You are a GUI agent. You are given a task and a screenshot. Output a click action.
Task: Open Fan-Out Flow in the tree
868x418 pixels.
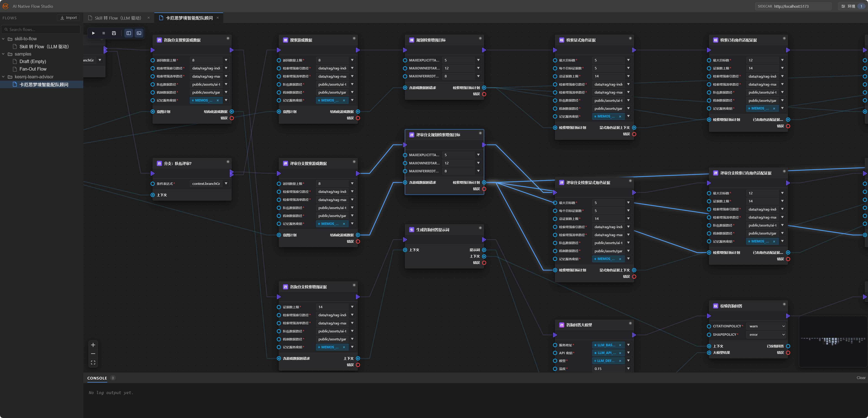(33, 69)
